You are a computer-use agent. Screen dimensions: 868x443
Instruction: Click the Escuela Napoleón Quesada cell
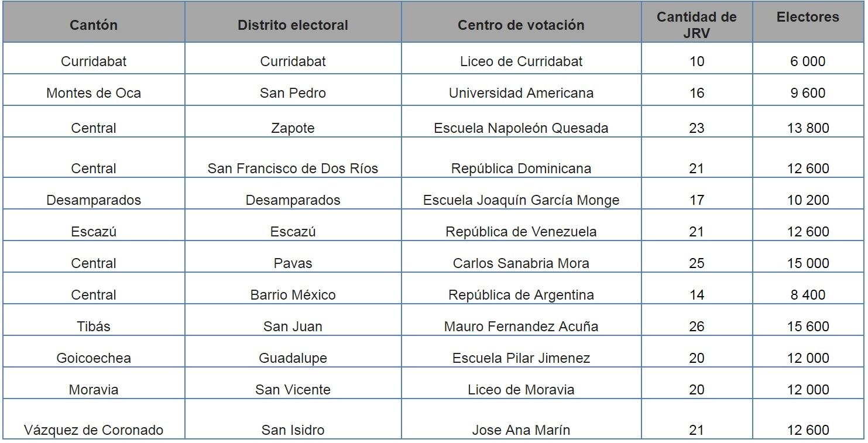(521, 128)
